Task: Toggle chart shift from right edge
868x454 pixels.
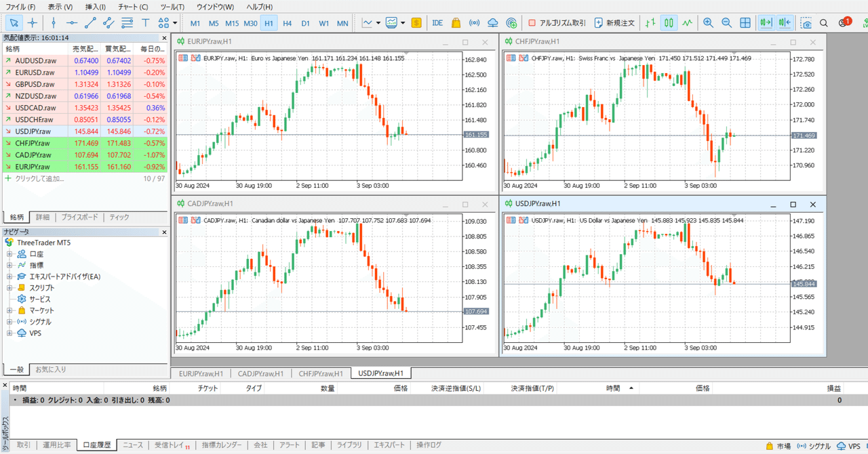Action: 785,22
